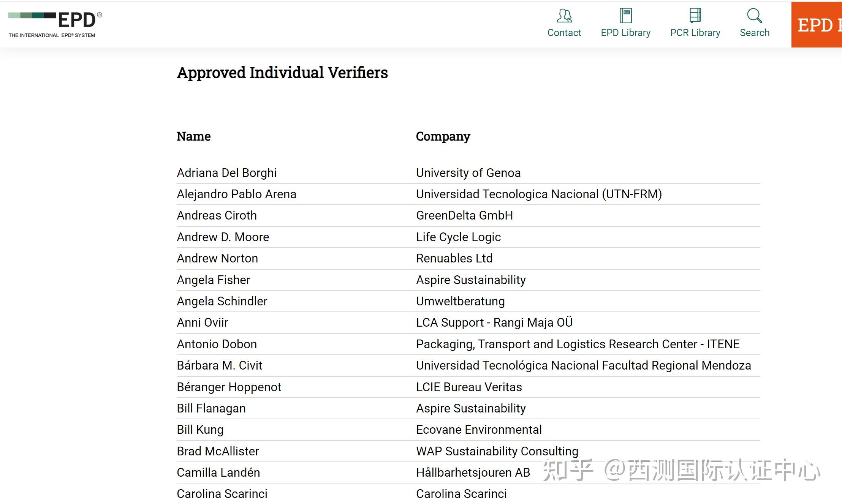
Task: Click the PCR Library notebook icon
Action: pyautogui.click(x=695, y=16)
